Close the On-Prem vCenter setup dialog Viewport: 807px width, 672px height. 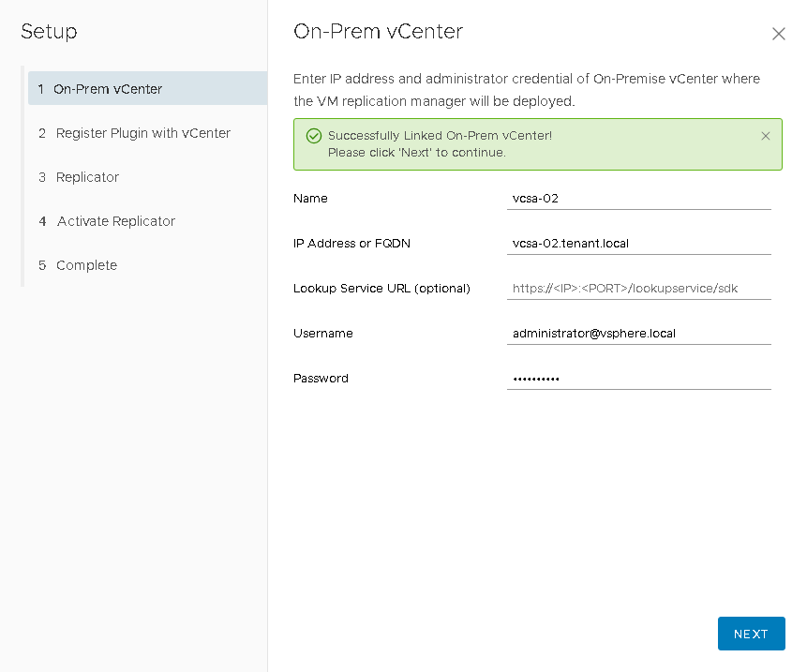(x=778, y=34)
